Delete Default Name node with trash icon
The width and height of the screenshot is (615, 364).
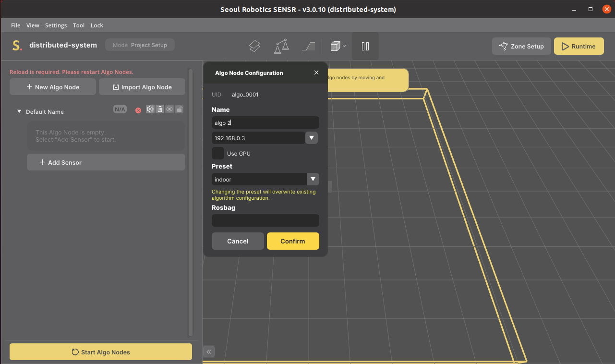(160, 109)
